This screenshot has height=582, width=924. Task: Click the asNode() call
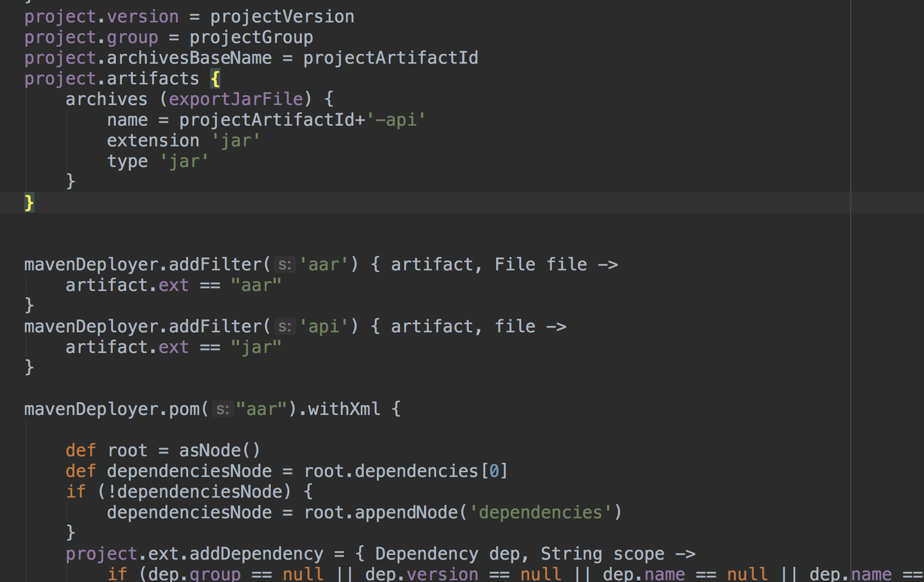pyautogui.click(x=220, y=451)
